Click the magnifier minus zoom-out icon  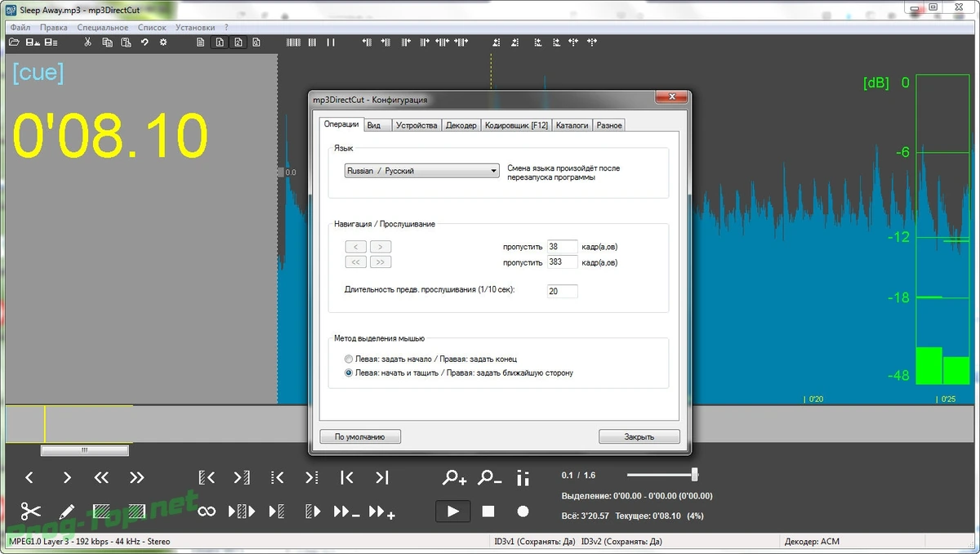pyautogui.click(x=490, y=477)
